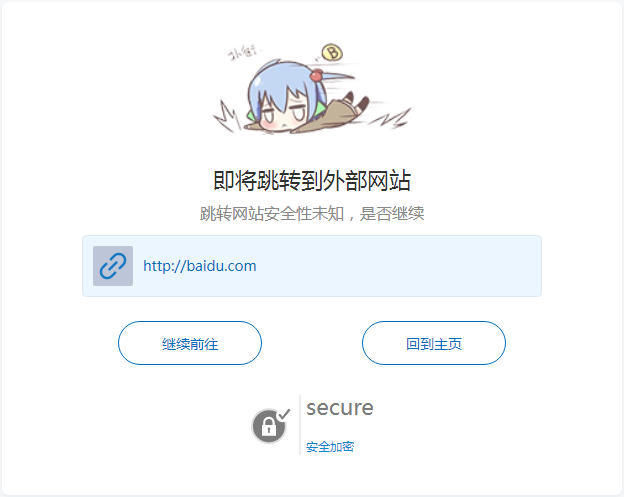Click the "secure" label text
The width and height of the screenshot is (624, 497).
(340, 407)
